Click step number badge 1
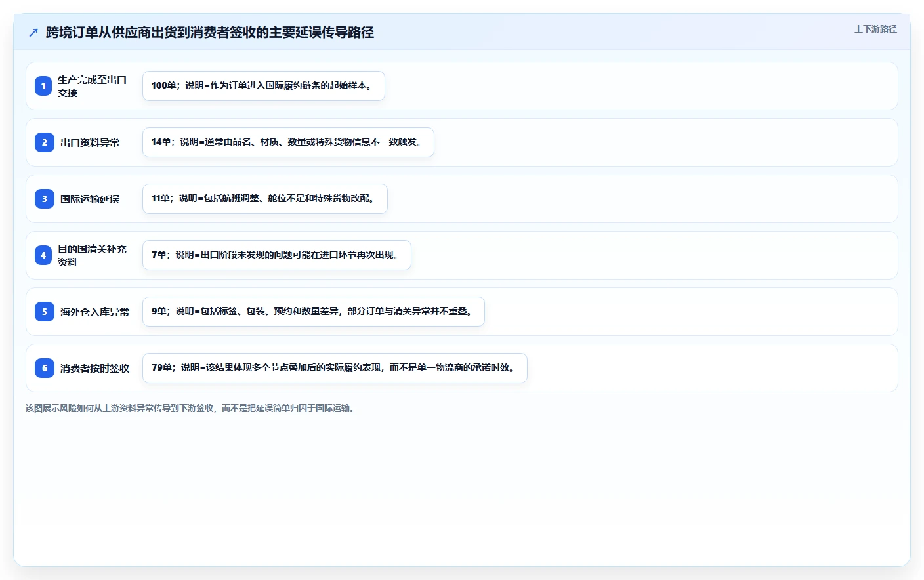 click(x=43, y=86)
